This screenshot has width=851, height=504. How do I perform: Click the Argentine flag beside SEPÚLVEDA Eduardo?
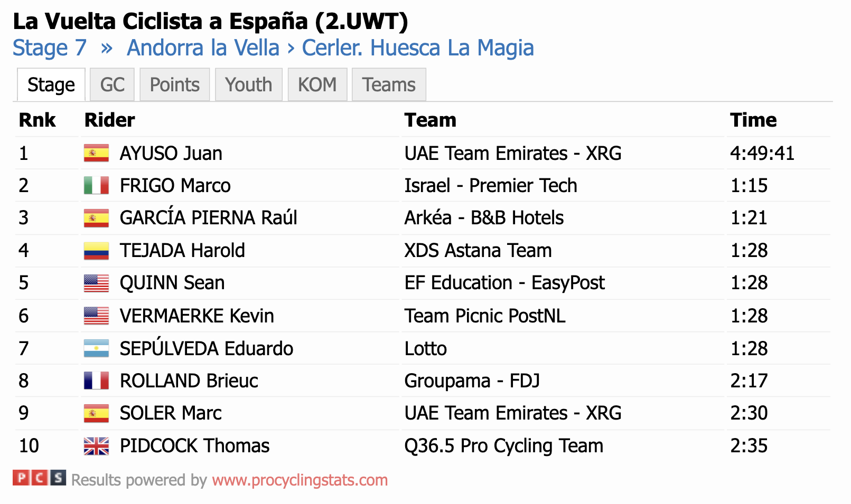pyautogui.click(x=96, y=348)
